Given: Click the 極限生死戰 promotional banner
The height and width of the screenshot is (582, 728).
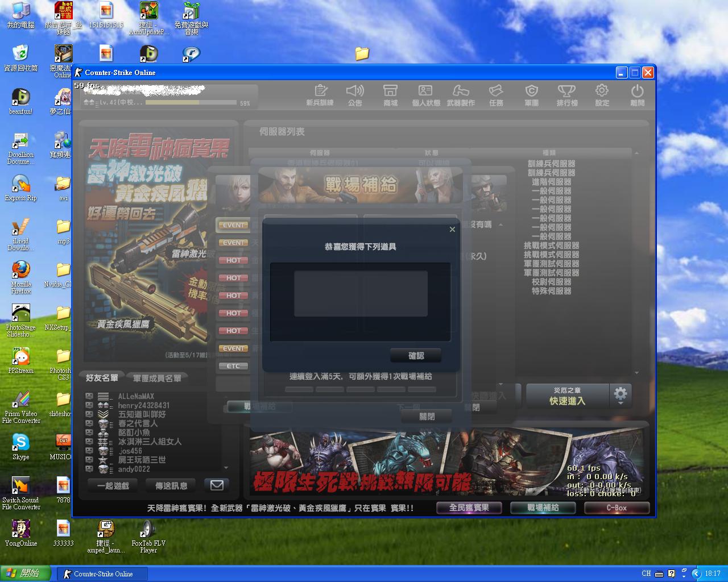Looking at the screenshot, I should 448,463.
